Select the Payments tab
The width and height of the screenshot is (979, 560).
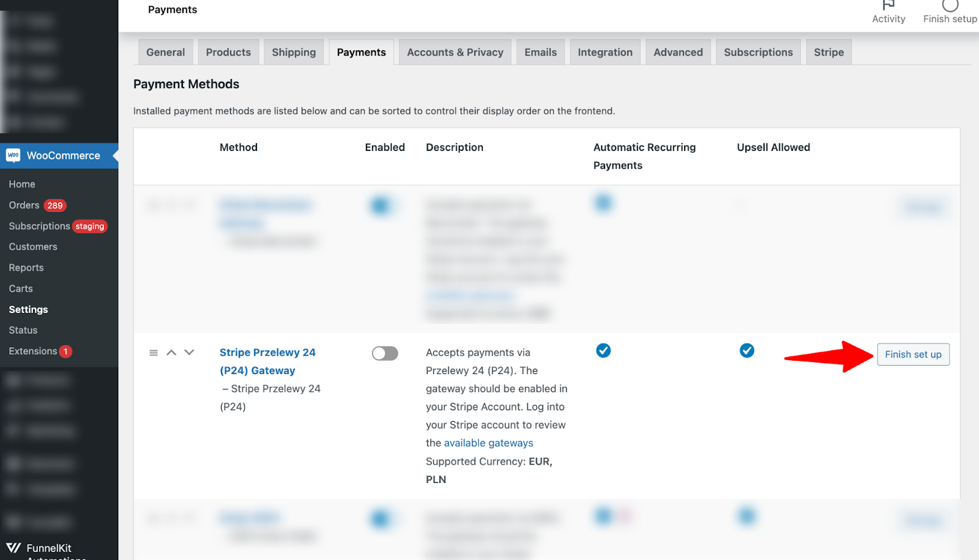pos(361,52)
